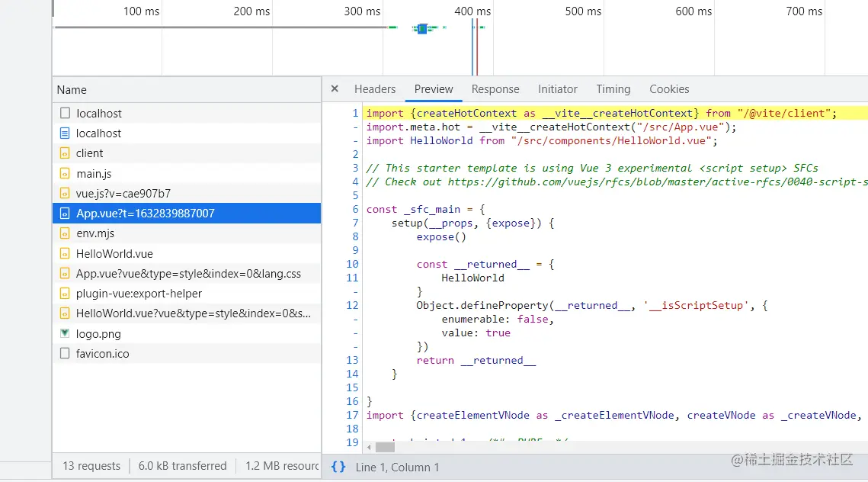Click the '13 requests' status text
This screenshot has height=482, width=868.
[x=91, y=466]
